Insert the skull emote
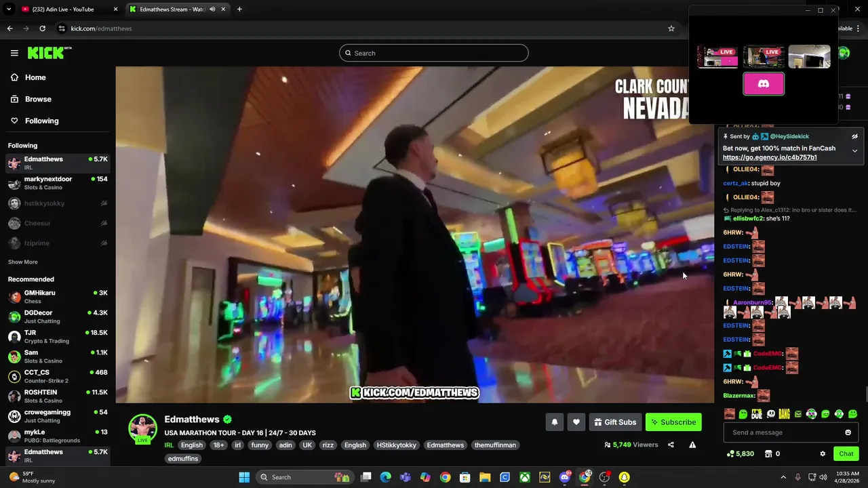The image size is (868, 488). (x=770, y=414)
